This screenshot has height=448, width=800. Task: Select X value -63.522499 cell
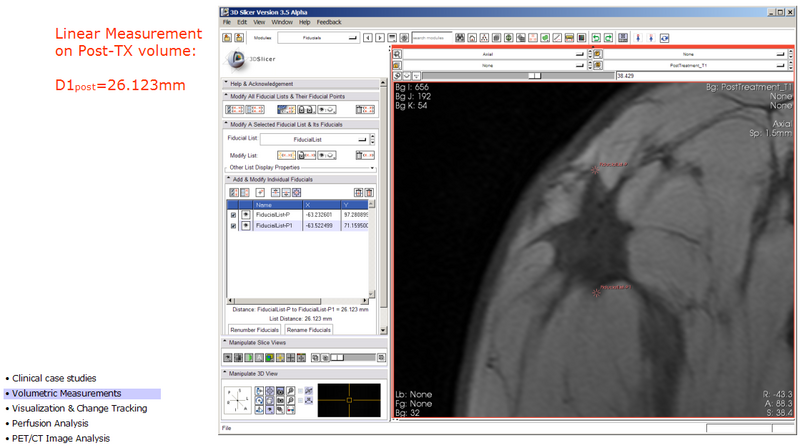tap(321, 226)
